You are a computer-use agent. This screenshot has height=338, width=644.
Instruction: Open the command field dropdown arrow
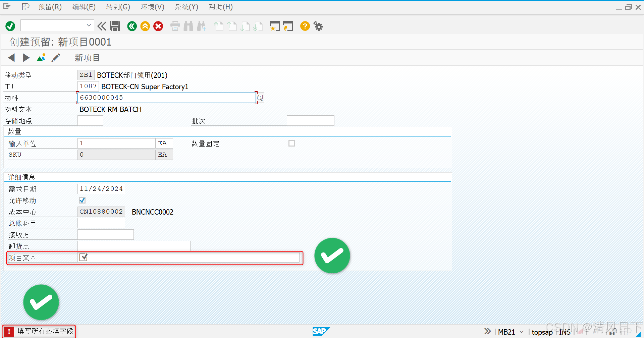(89, 25)
